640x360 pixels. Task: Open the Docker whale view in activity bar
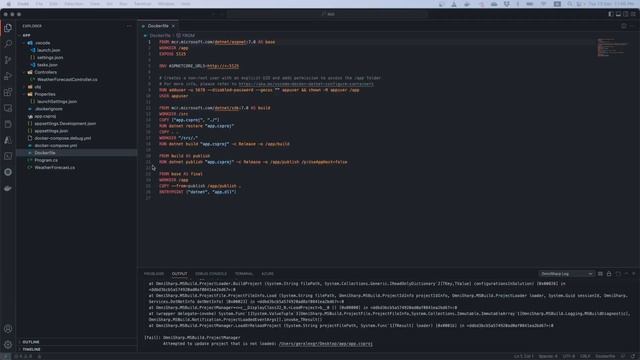[x=8, y=188]
